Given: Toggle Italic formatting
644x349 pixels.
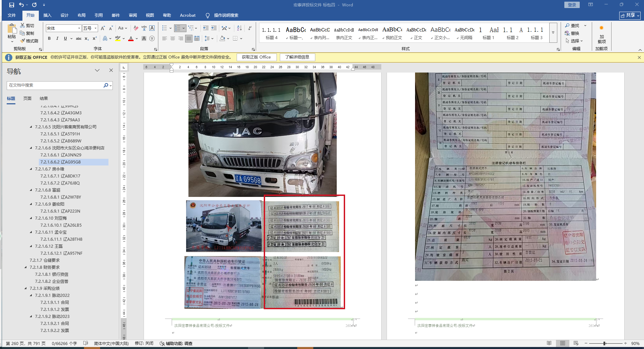Looking at the screenshot, I should point(57,38).
